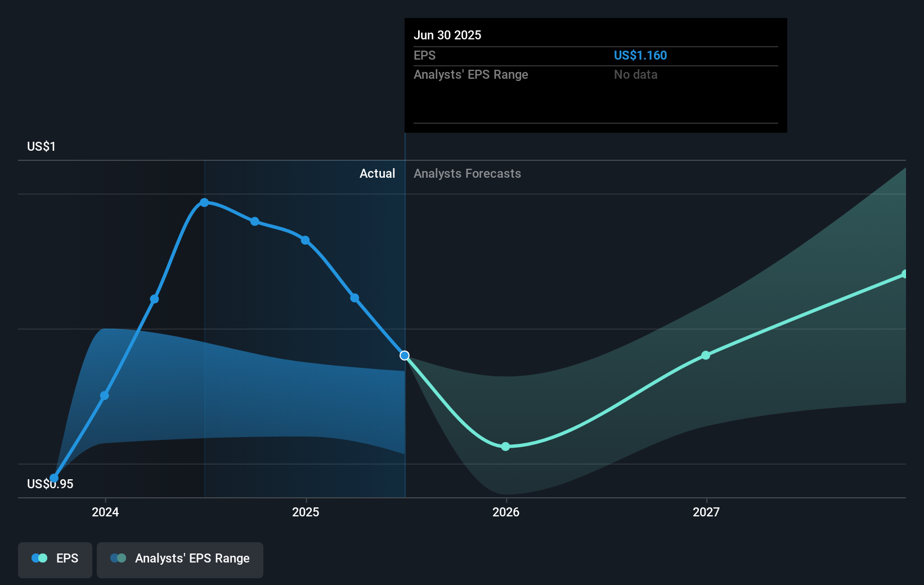Collapse the Analysts' EPS Range legend chip
This screenshot has width=924, height=585.
click(x=180, y=560)
